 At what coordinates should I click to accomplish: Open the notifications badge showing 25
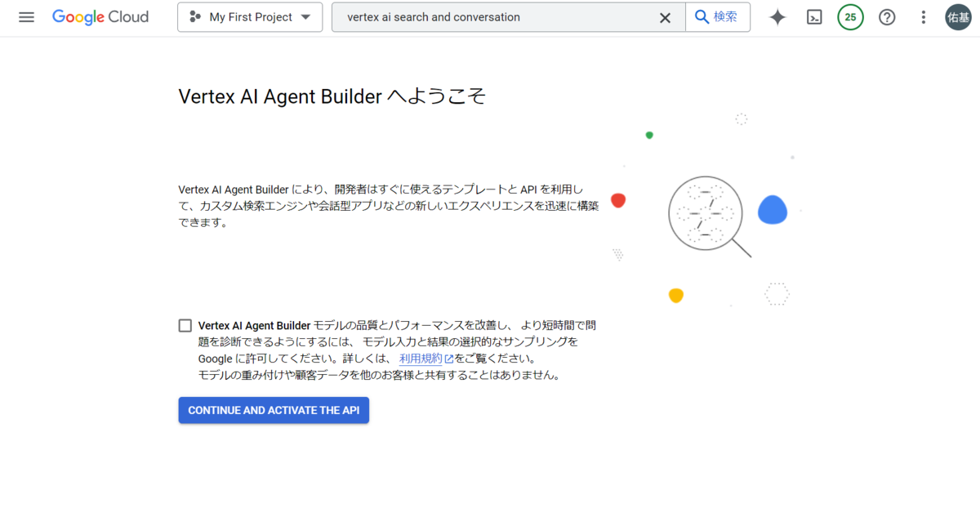[851, 17]
